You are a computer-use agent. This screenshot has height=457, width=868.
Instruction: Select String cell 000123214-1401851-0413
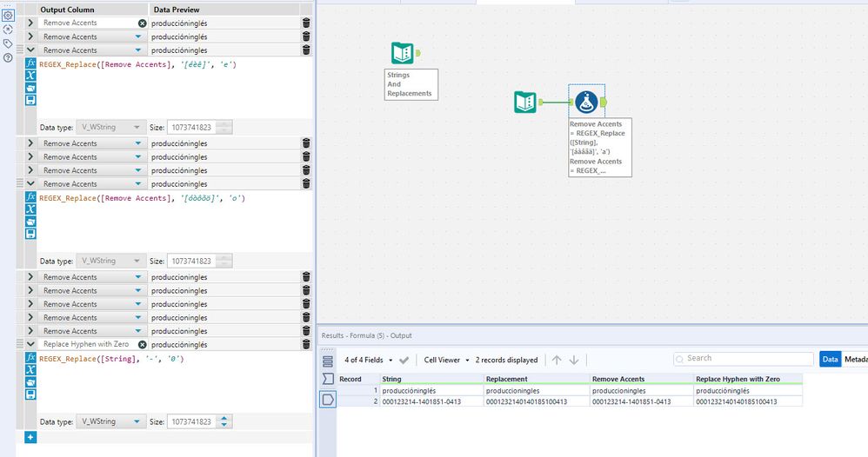tap(431, 401)
